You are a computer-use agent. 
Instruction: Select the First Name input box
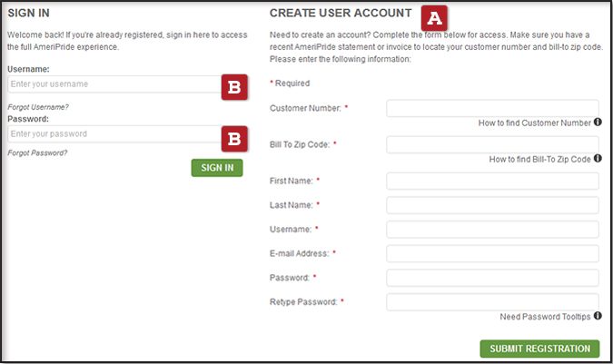coord(492,181)
